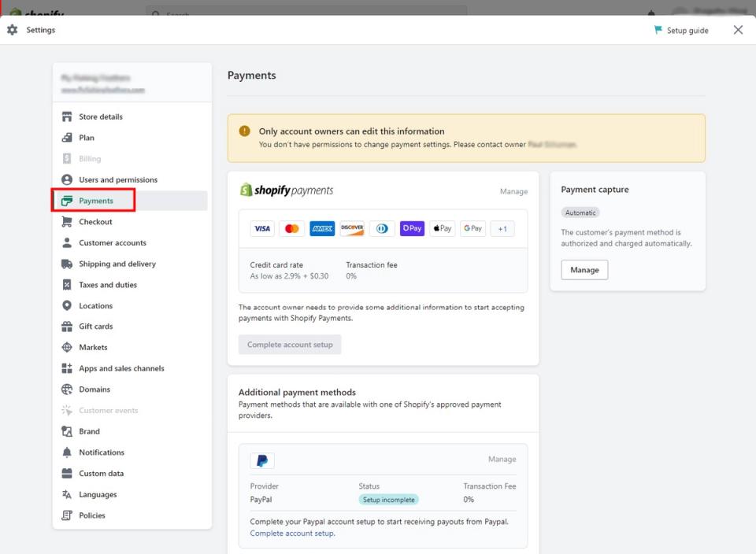Click the Automatic payment capture badge
The height and width of the screenshot is (554, 756).
(x=580, y=212)
